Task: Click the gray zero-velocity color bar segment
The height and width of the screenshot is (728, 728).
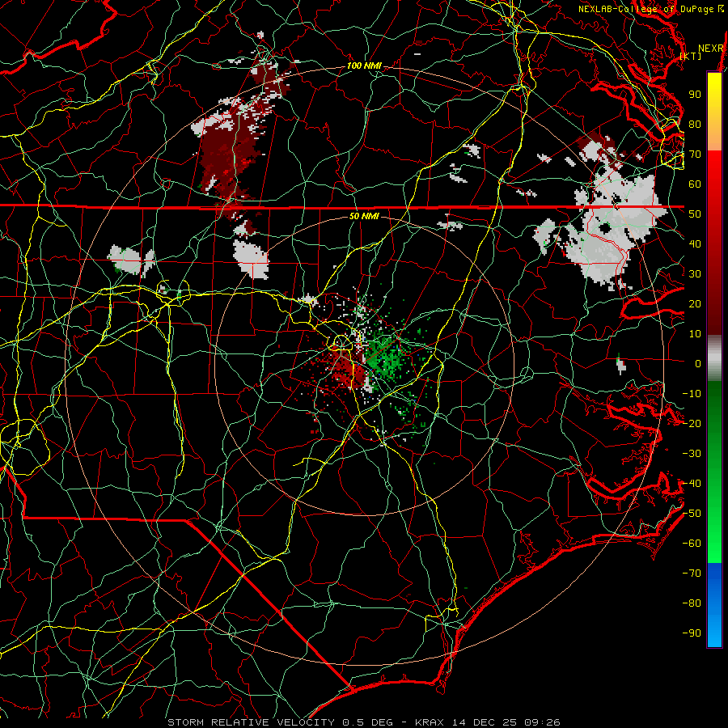Action: 714,358
